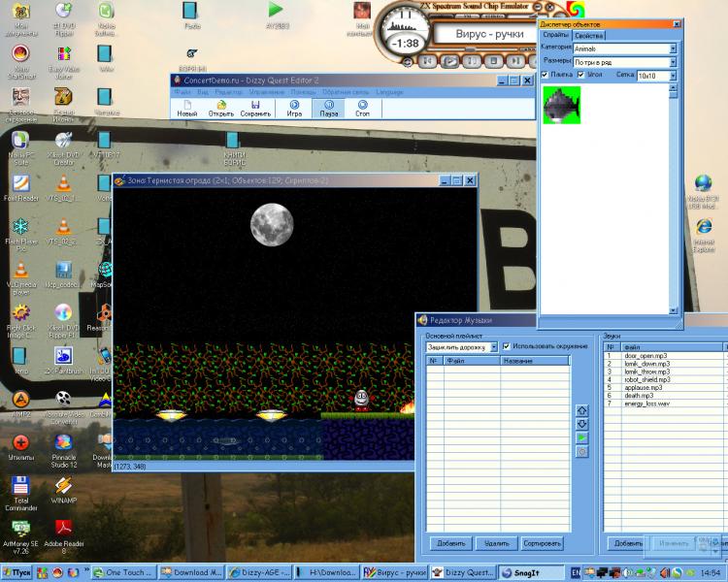Move track up with arrow icon
The height and width of the screenshot is (582, 728).
click(x=582, y=410)
